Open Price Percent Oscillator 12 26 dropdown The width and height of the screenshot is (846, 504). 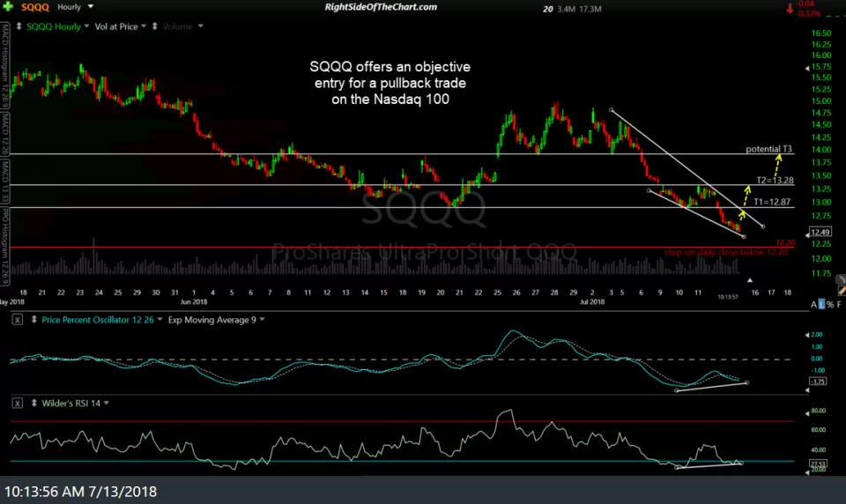(x=160, y=320)
